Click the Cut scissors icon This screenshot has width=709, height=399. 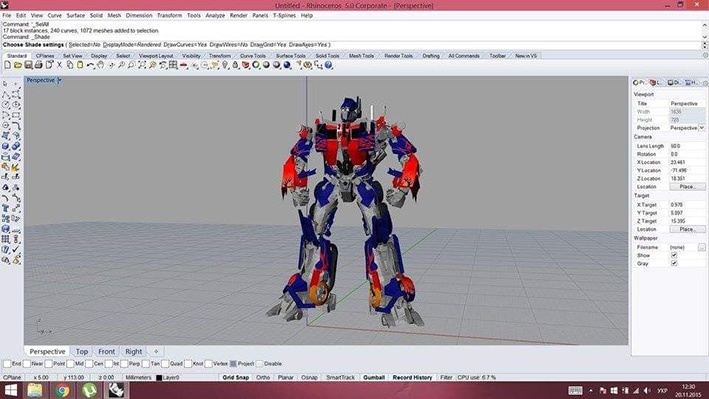coord(59,65)
